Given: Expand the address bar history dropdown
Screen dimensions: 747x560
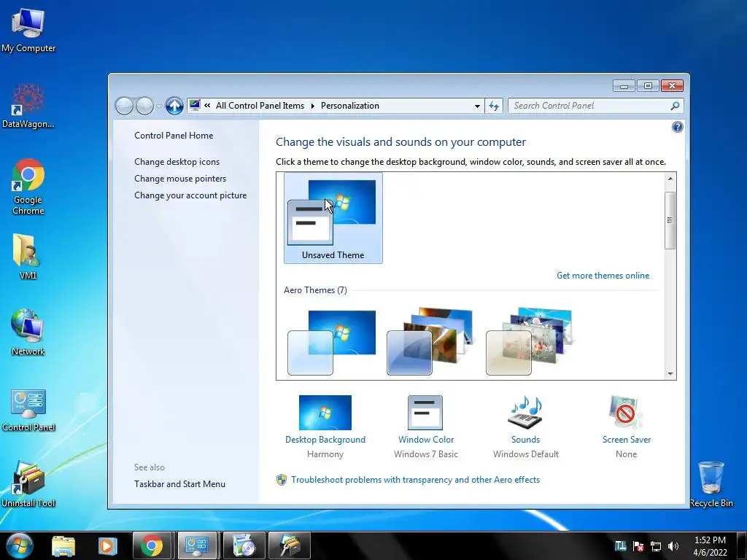Looking at the screenshot, I should pos(477,106).
